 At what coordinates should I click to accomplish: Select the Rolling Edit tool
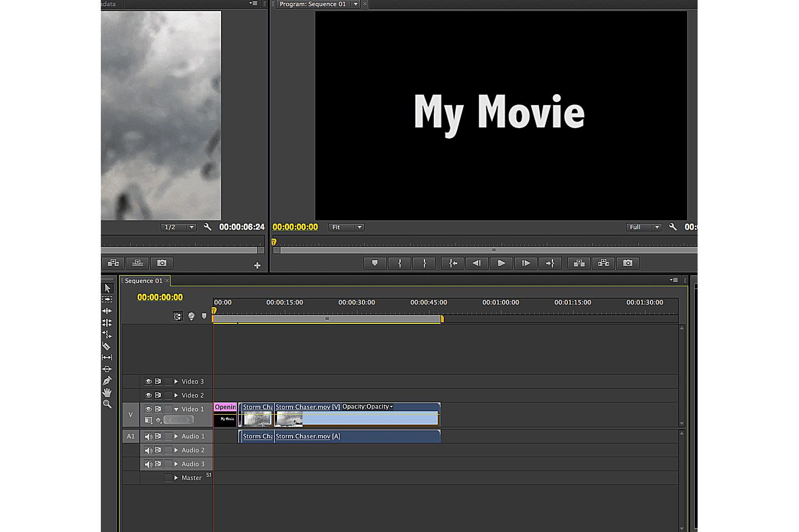(x=107, y=323)
